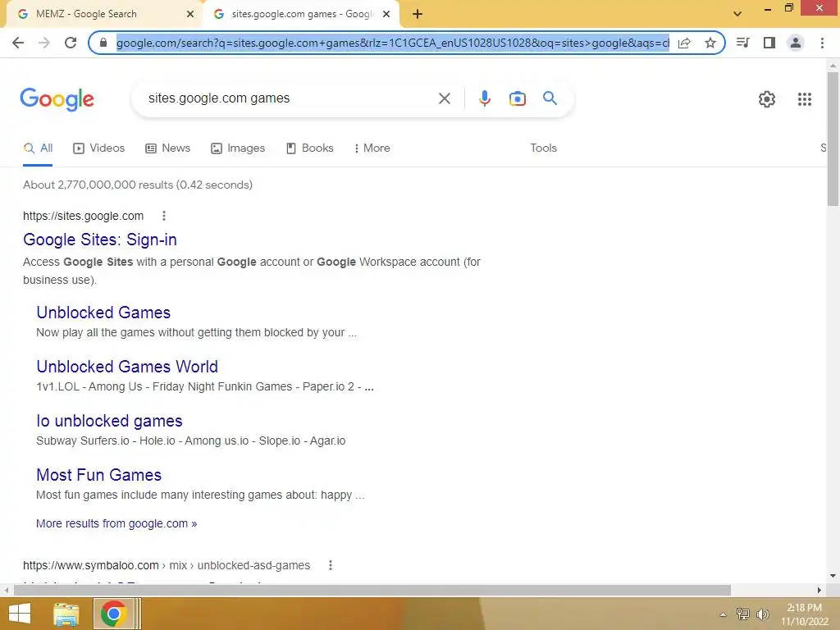Image resolution: width=840 pixels, height=630 pixels.
Task: Select the sites.google.com games tab
Action: pos(300,15)
